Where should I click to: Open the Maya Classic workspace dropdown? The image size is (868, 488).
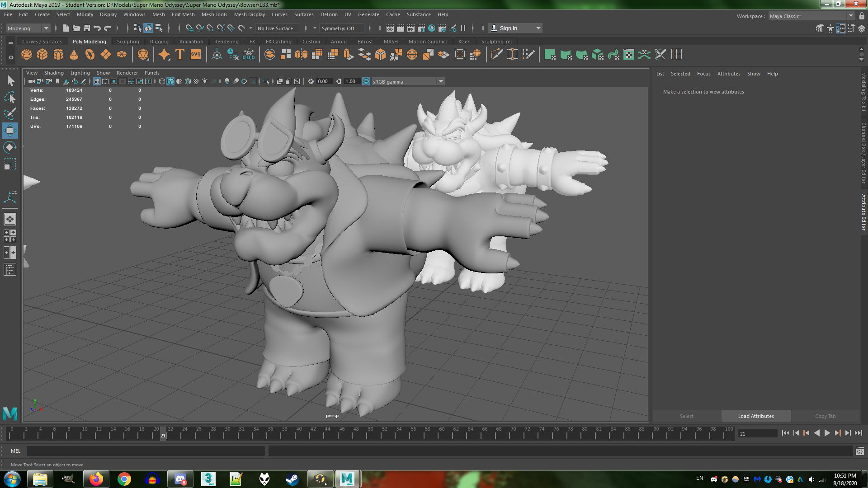812,16
